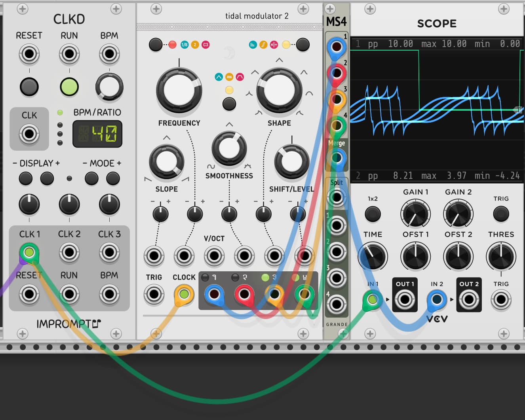This screenshot has height=420, width=525.
Task: Click the BPM/RATIO display showing 40
Action: (x=97, y=134)
